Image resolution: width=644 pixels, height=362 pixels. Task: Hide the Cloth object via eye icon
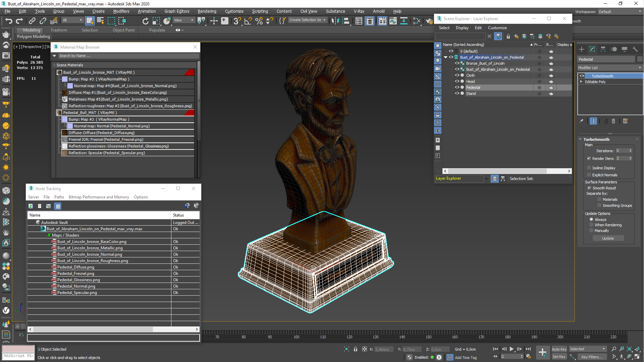coord(457,75)
